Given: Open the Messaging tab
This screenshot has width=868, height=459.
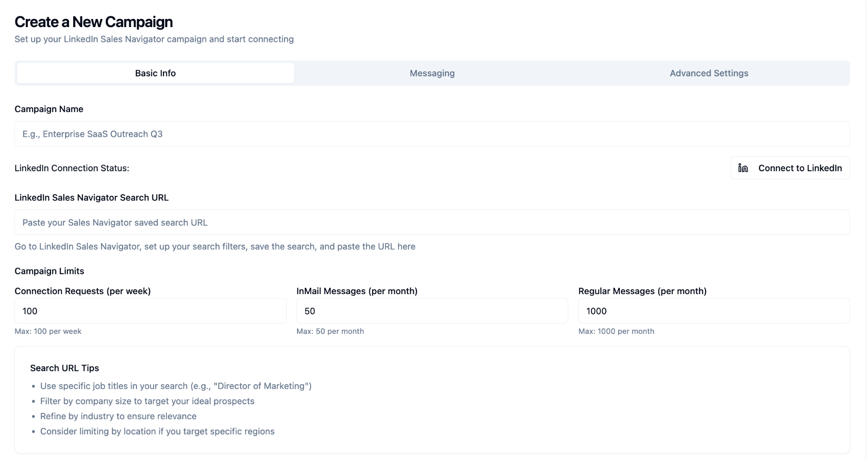Looking at the screenshot, I should point(432,73).
